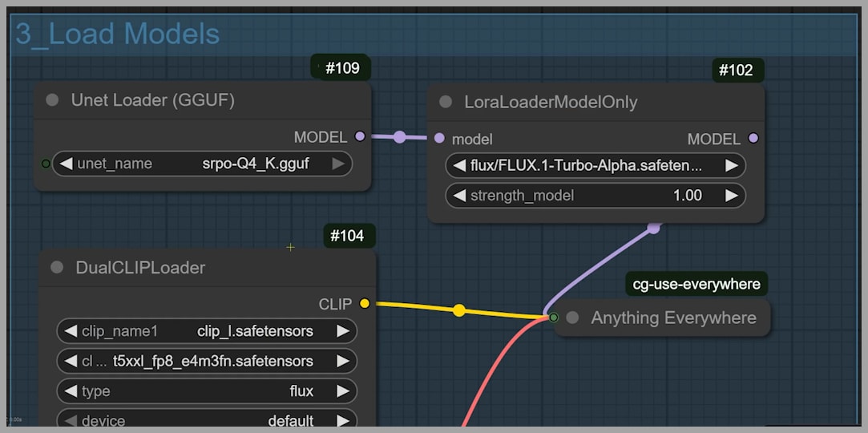Click model input port on LoraLoaderModelOnly
This screenshot has height=433, width=868.
pyautogui.click(x=438, y=139)
